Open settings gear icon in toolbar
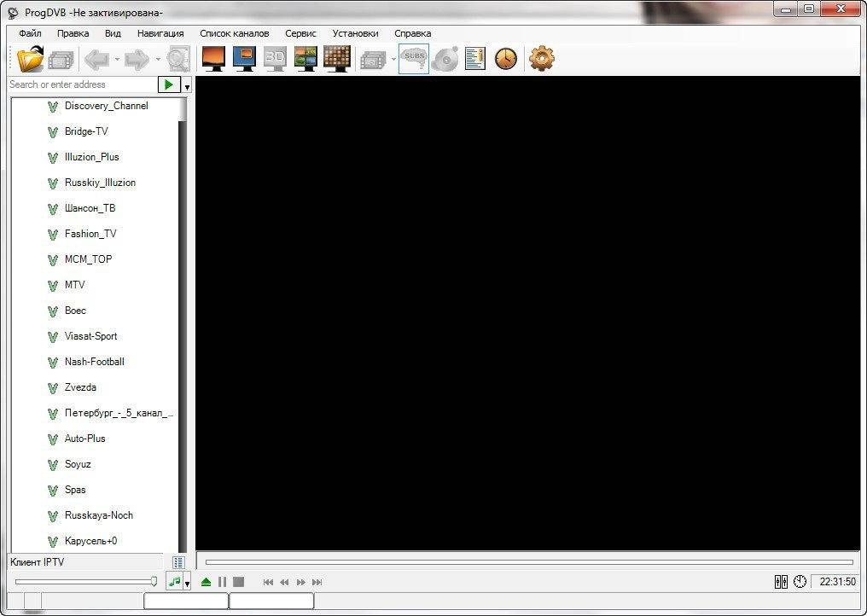The width and height of the screenshot is (867, 616). click(541, 59)
